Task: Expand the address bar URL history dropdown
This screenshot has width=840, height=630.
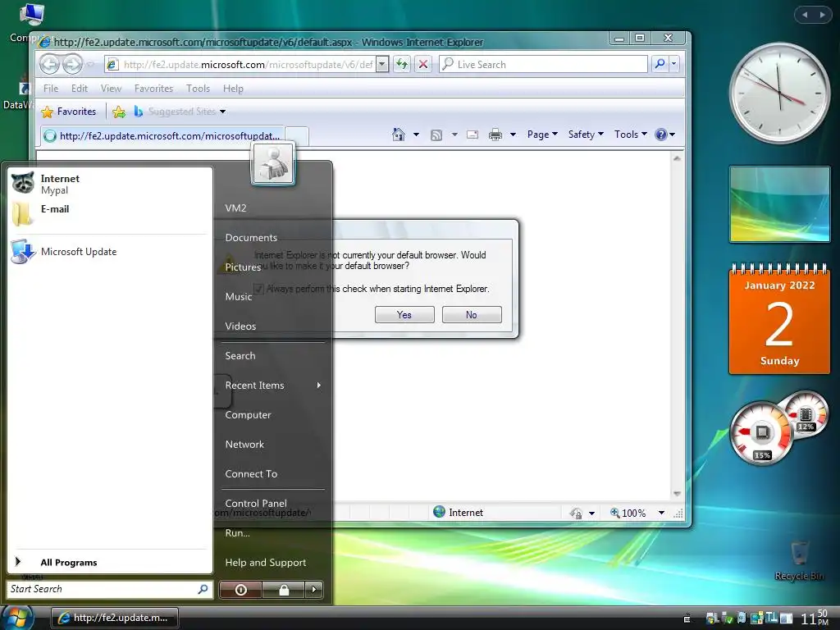Action: (x=382, y=64)
